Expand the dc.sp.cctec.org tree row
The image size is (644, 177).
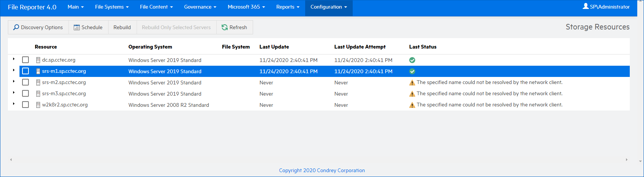(14, 59)
